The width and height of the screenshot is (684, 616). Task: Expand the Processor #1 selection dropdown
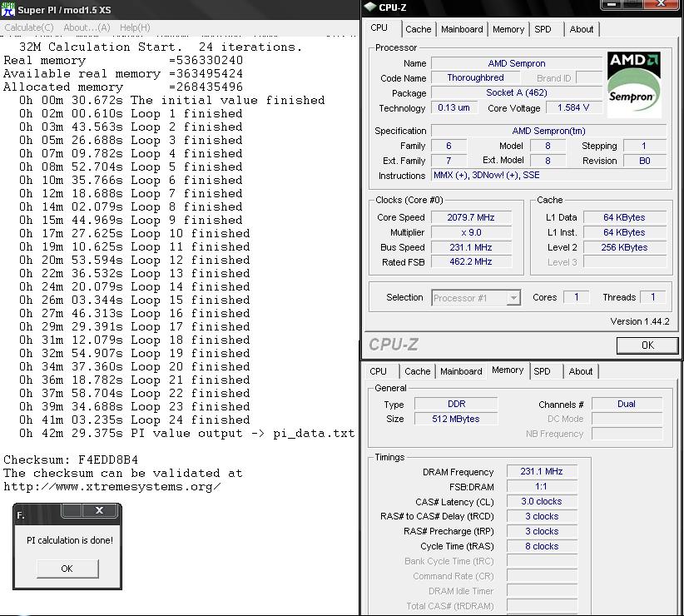[x=514, y=298]
